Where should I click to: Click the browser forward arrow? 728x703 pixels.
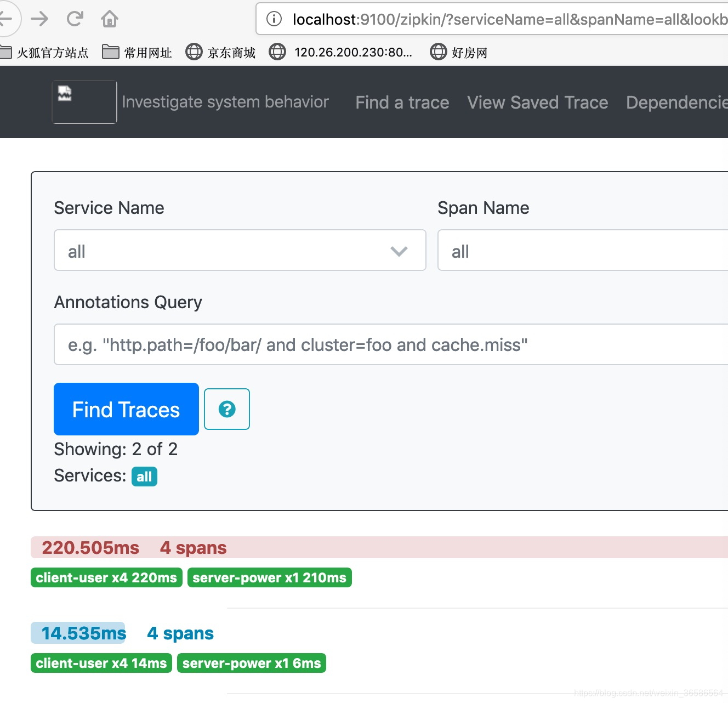click(39, 19)
